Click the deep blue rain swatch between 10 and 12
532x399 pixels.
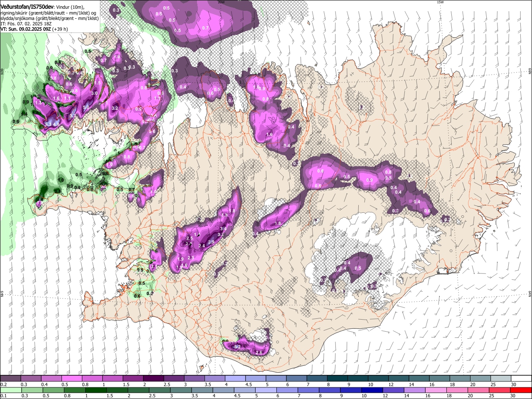(x=372, y=390)
